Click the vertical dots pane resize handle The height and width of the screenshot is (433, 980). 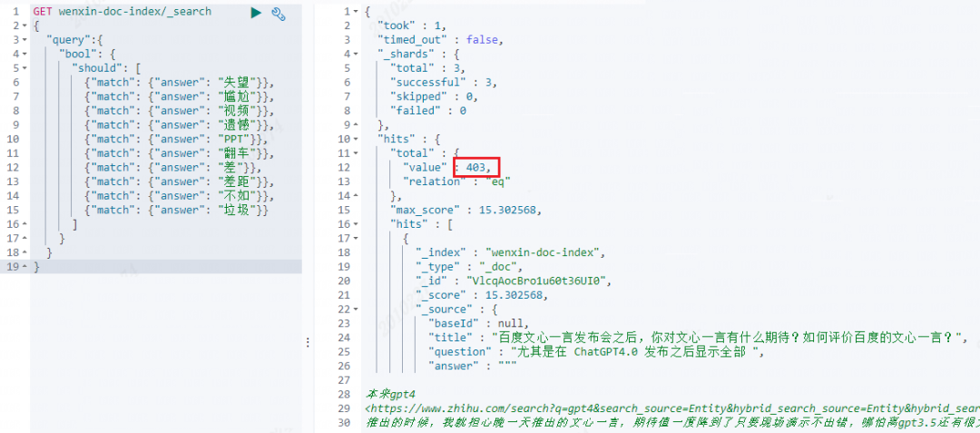point(307,342)
